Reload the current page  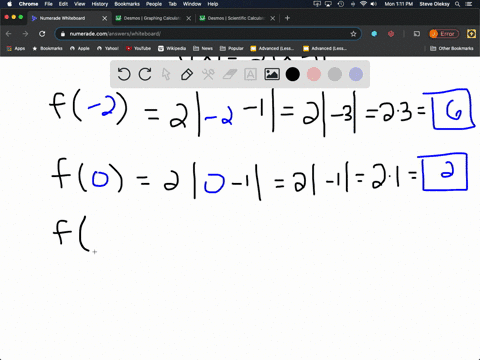pos(42,34)
